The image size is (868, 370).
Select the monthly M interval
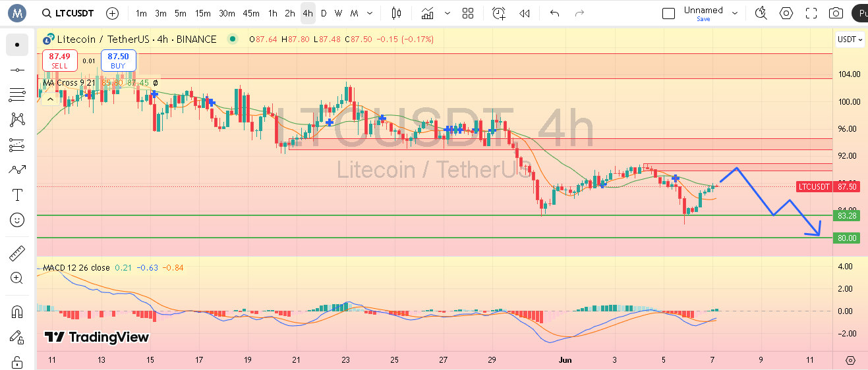pyautogui.click(x=355, y=13)
